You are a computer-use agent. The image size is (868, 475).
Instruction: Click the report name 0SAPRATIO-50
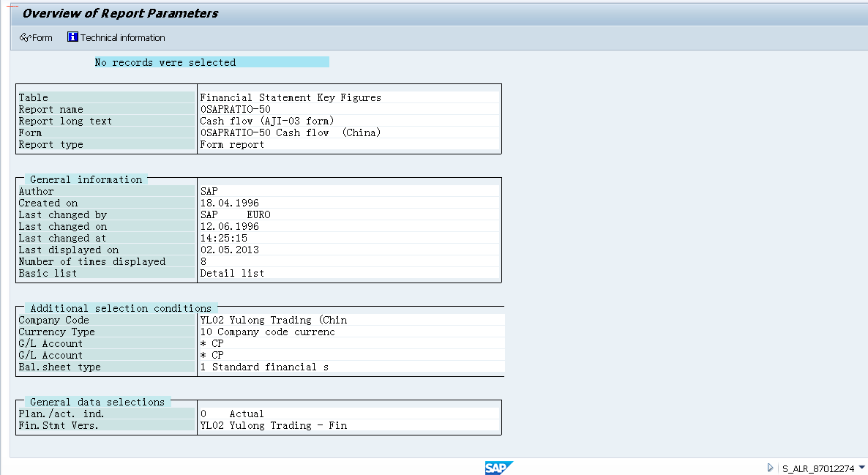pos(235,109)
